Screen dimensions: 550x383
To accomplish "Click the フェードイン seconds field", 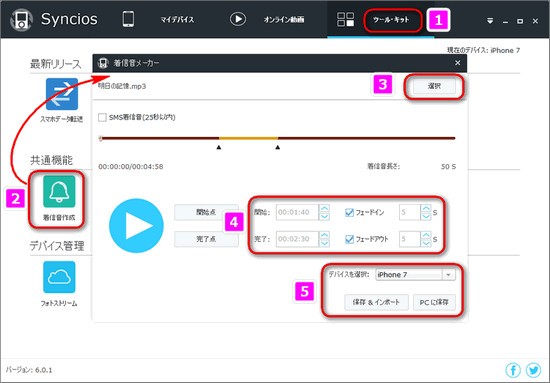I will pos(410,212).
